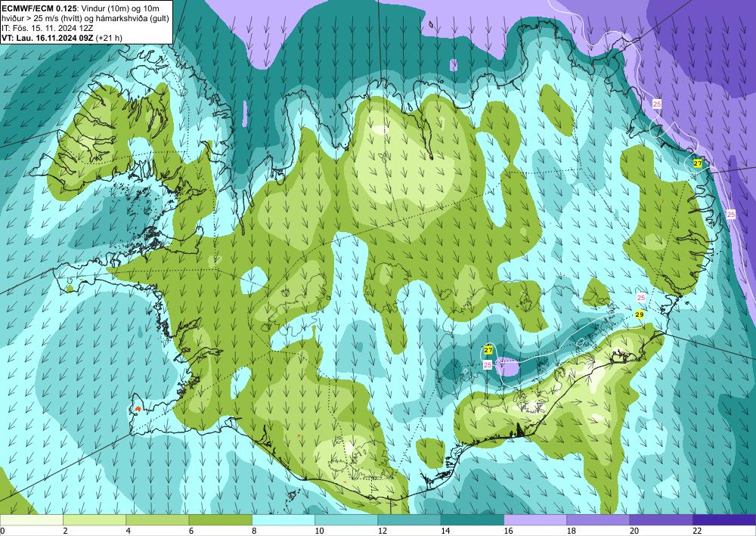The height and width of the screenshot is (536, 756).
Task: Click the legend scale number 4
Action: point(128,531)
